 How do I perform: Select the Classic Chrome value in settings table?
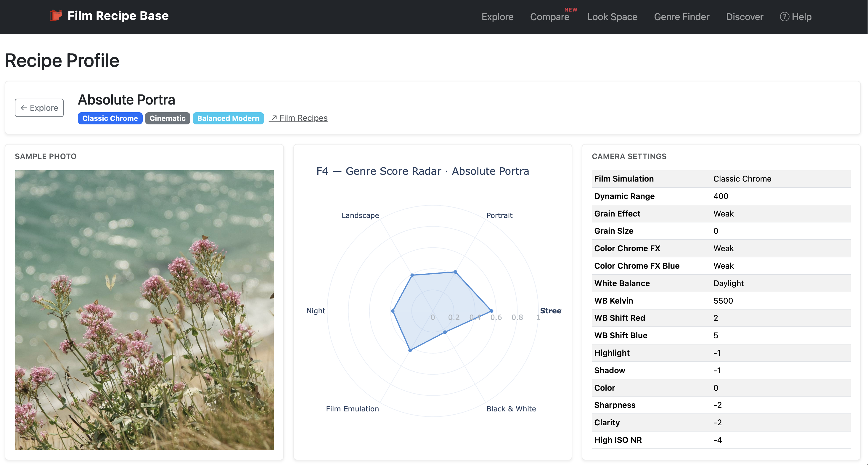click(742, 179)
